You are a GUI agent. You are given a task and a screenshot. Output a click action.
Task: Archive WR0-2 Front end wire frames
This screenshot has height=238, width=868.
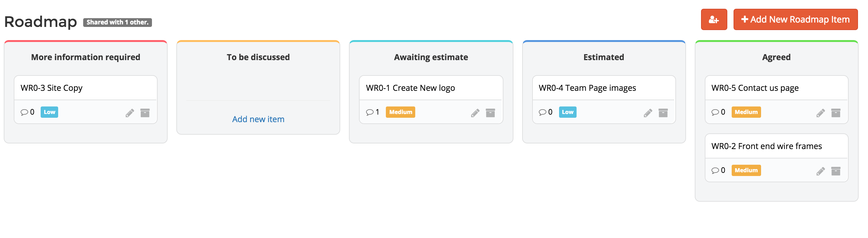tap(836, 171)
